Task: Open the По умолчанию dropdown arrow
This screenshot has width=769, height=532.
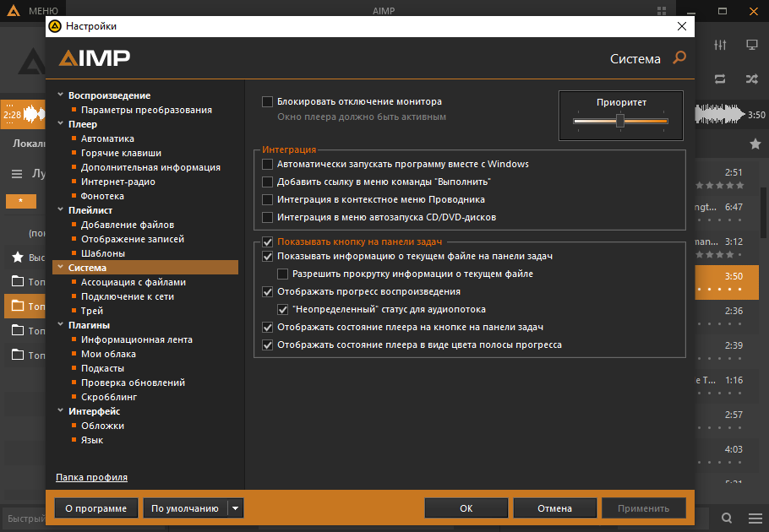Action: point(236,508)
